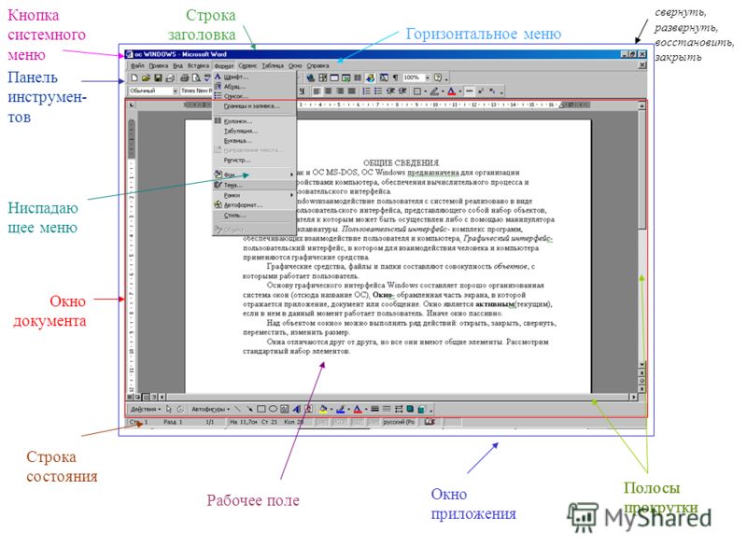Show paragraph marks with the pilcrow icon
The width and height of the screenshot is (747, 560).
pos(395,77)
